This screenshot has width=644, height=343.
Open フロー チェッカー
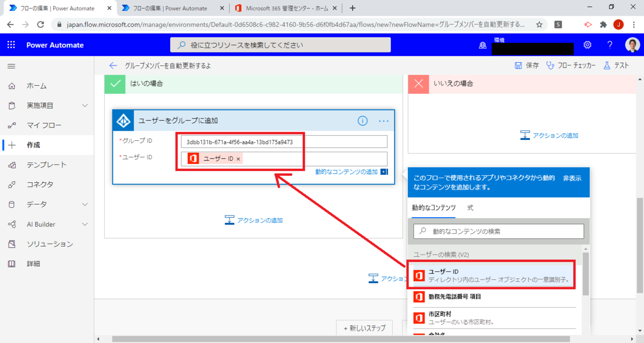click(x=571, y=65)
